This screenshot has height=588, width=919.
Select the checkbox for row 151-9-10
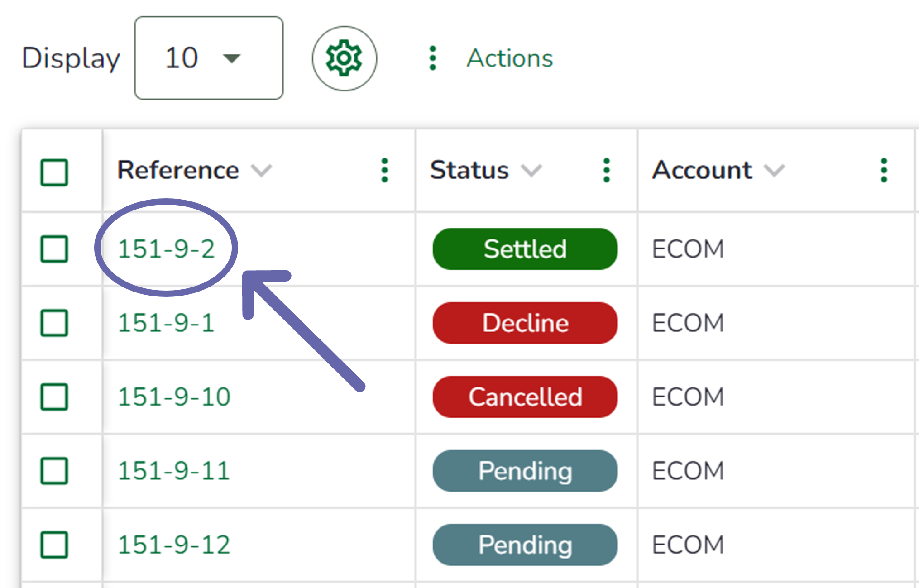pyautogui.click(x=54, y=397)
